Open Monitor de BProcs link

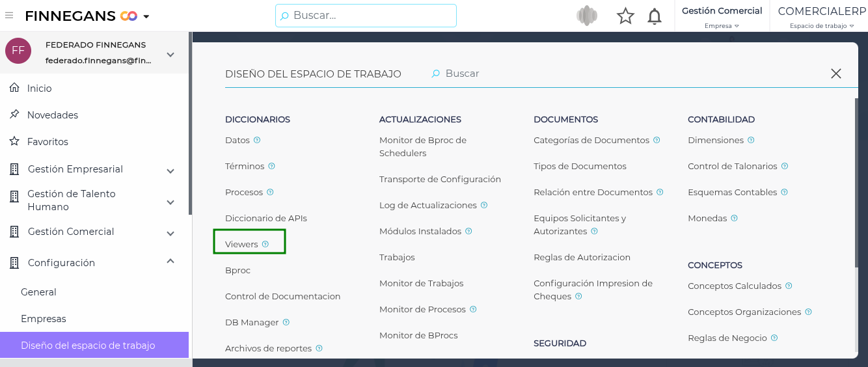coord(418,335)
